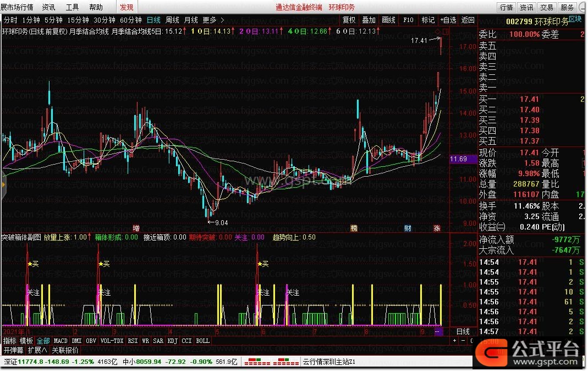Open F10 company information
The image size is (588, 371).
coord(408,20)
